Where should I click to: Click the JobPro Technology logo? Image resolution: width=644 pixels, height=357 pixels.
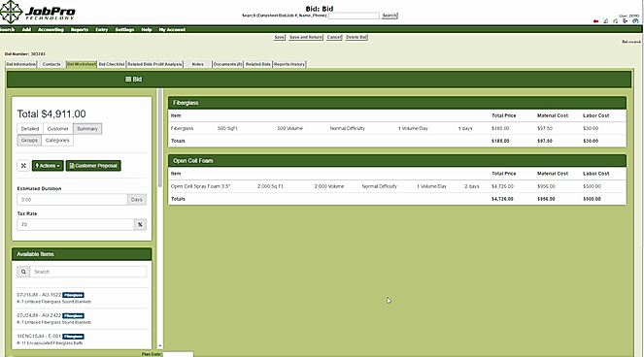38,12
